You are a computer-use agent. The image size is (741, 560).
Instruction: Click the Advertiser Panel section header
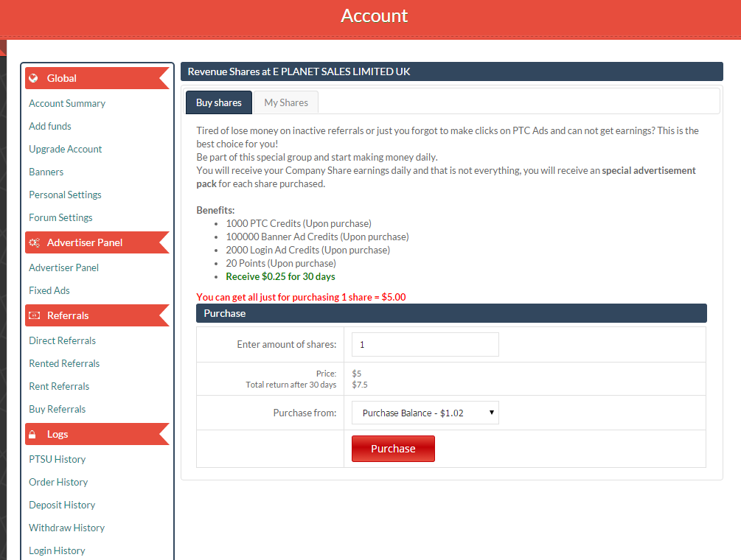coord(97,242)
